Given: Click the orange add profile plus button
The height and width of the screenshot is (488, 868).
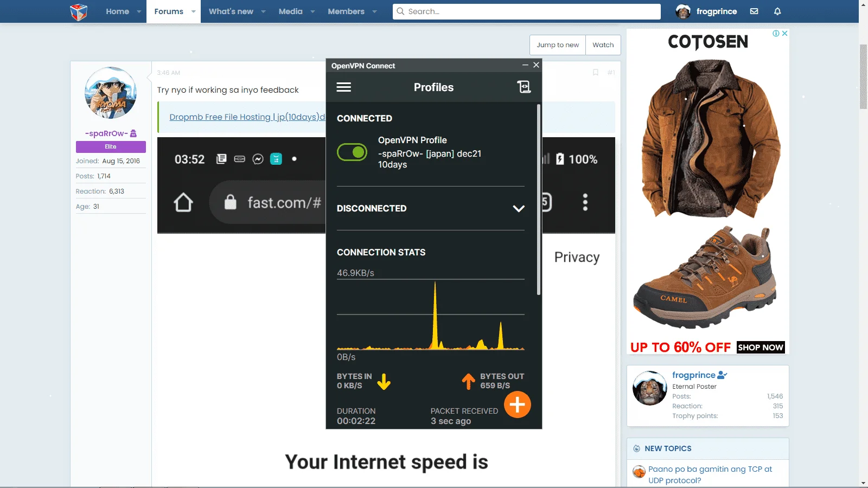Looking at the screenshot, I should 518,404.
